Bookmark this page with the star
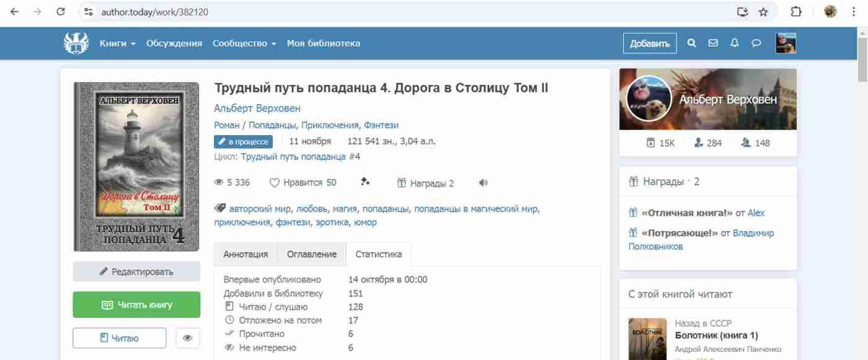The height and width of the screenshot is (360, 868). click(763, 12)
